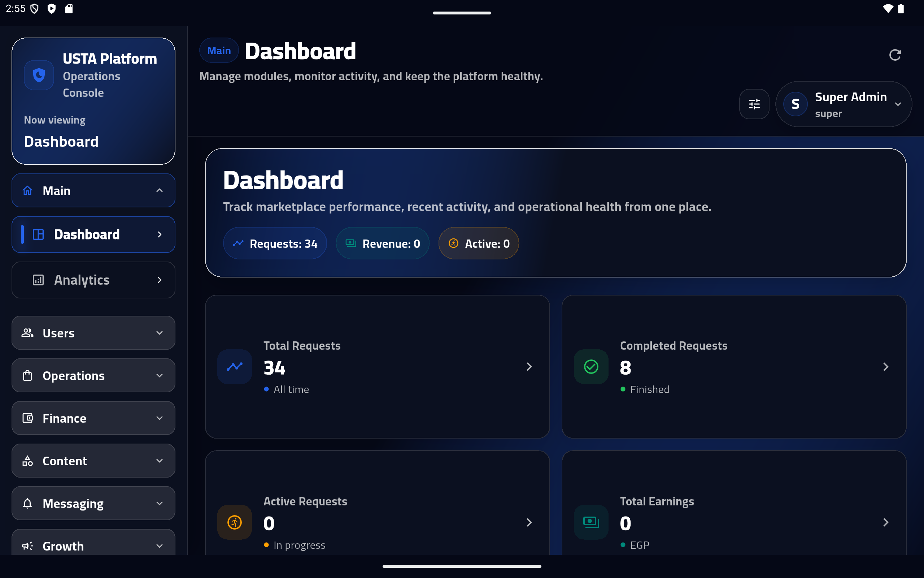
Task: Open the Analytics sidebar menu item
Action: coord(93,280)
